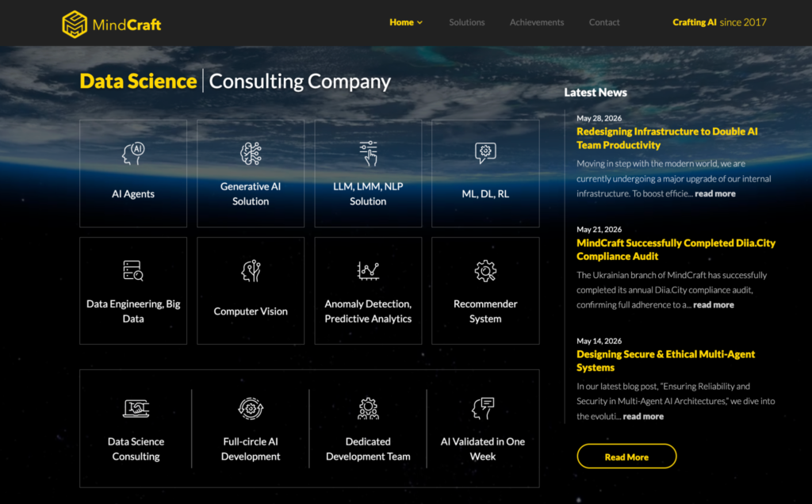Click the MindCraft cube logo icon
The width and height of the screenshot is (812, 504).
(x=75, y=24)
